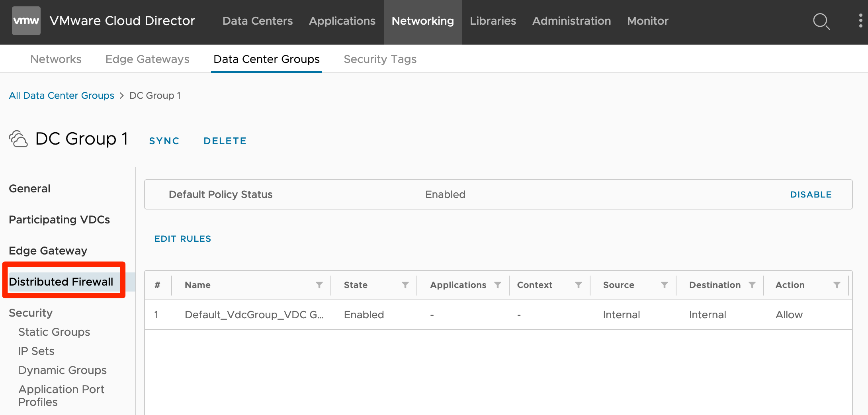Image resolution: width=868 pixels, height=415 pixels.
Task: Open the Monitor menu
Action: [x=648, y=21]
